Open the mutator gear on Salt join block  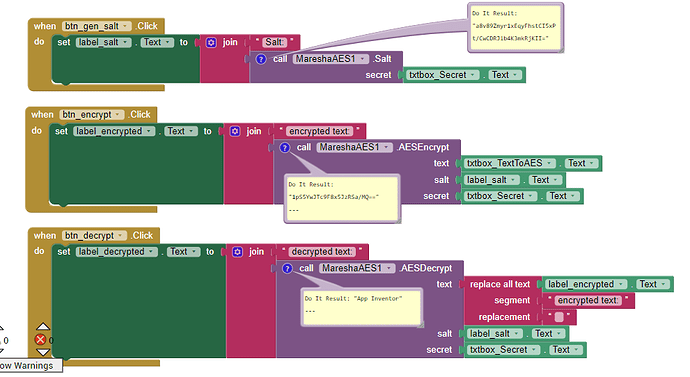(x=211, y=43)
